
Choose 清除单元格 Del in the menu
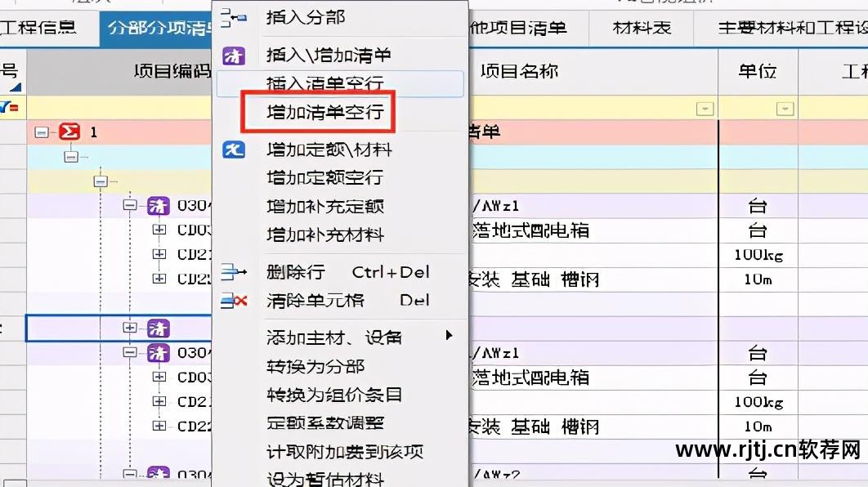[x=347, y=301]
